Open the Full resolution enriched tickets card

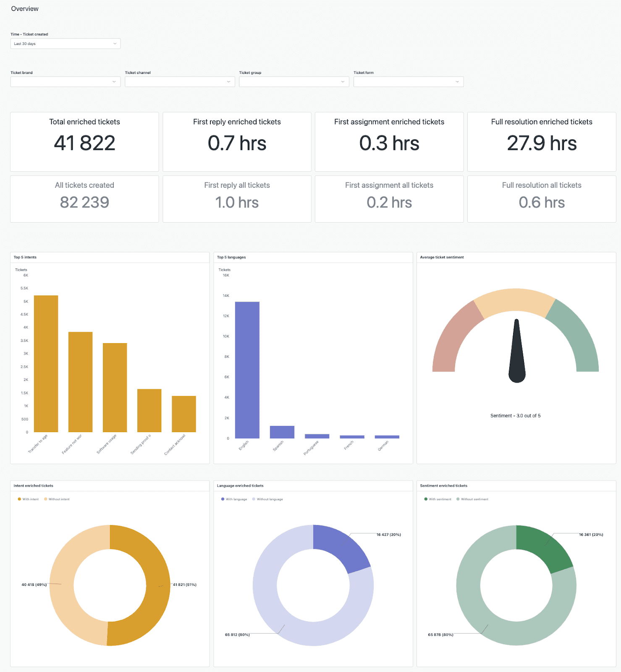(x=542, y=142)
